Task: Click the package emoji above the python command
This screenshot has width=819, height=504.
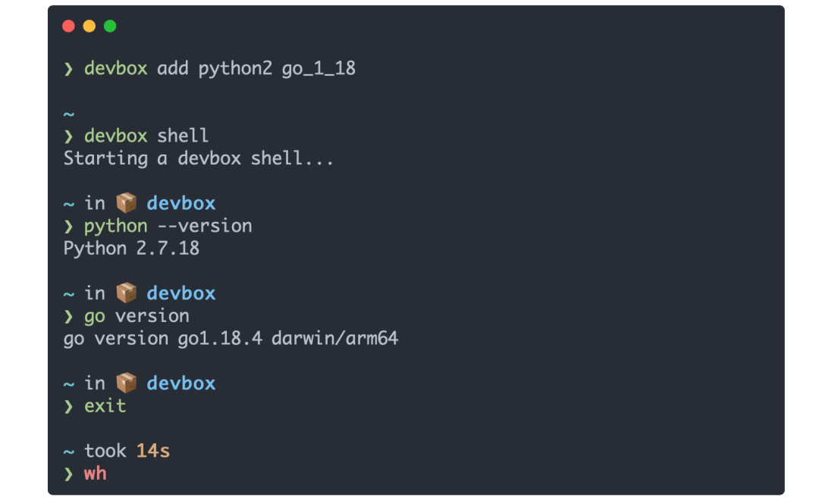Action: point(126,203)
